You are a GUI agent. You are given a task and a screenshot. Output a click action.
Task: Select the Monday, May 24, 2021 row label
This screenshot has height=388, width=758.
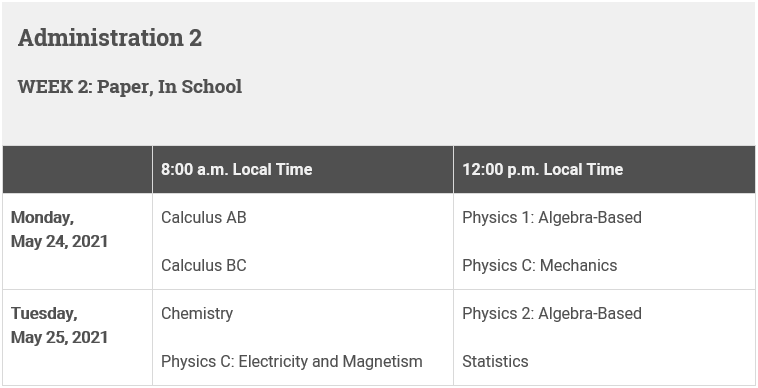[59, 230]
